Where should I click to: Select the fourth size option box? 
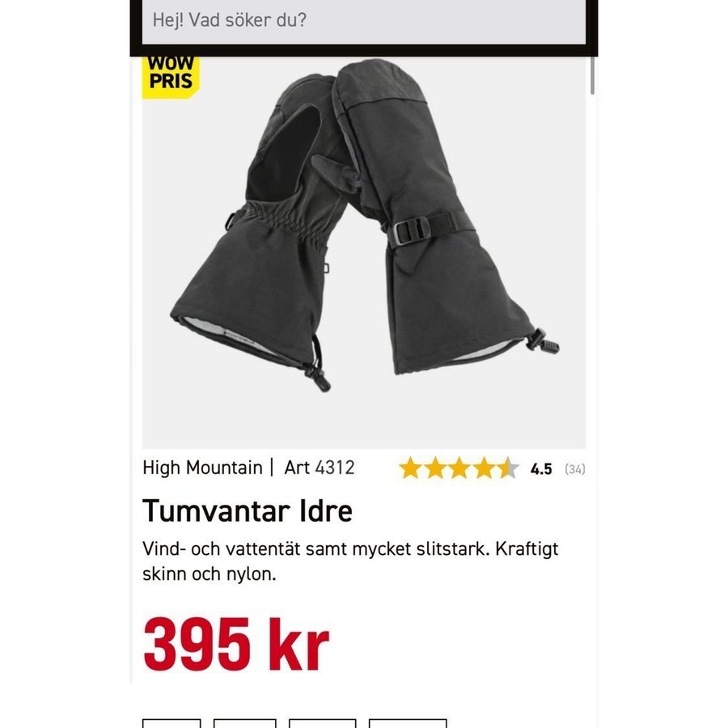pos(408,723)
